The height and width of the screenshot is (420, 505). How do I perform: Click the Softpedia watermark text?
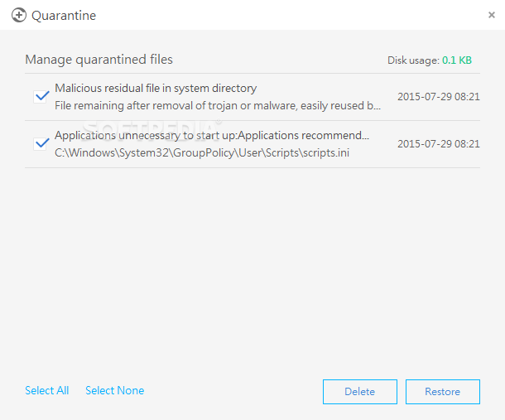(x=151, y=131)
